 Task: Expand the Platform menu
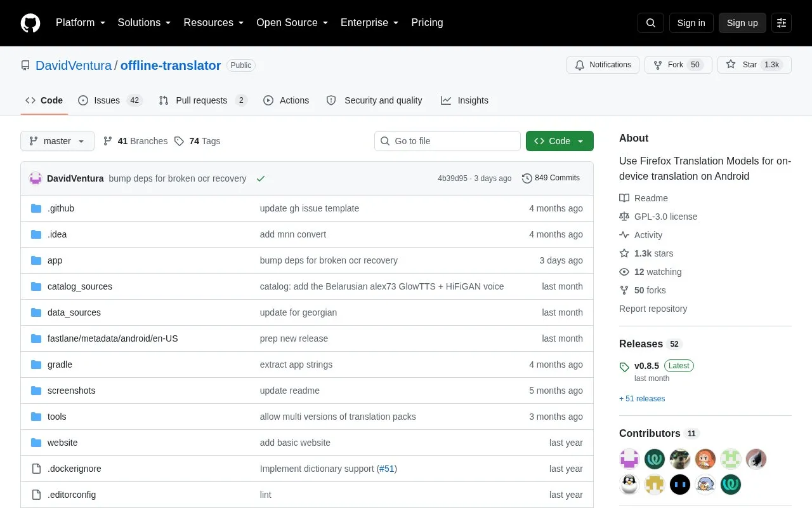coord(81,23)
